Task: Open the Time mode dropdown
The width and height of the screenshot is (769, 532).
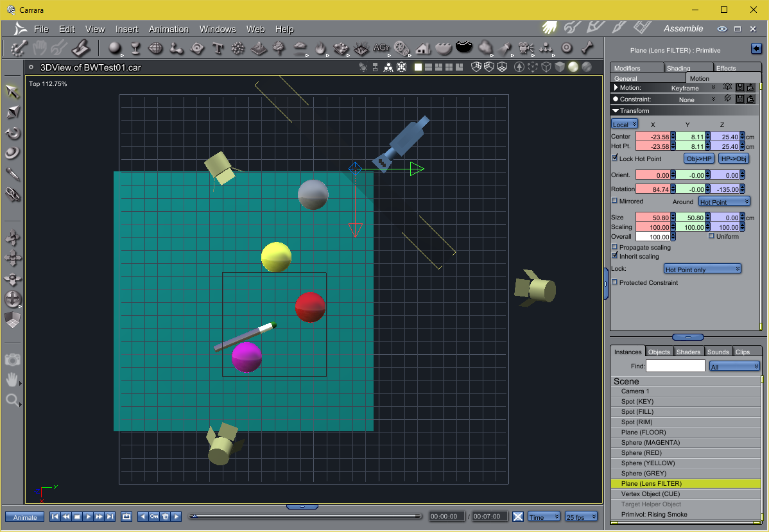Action: point(544,517)
